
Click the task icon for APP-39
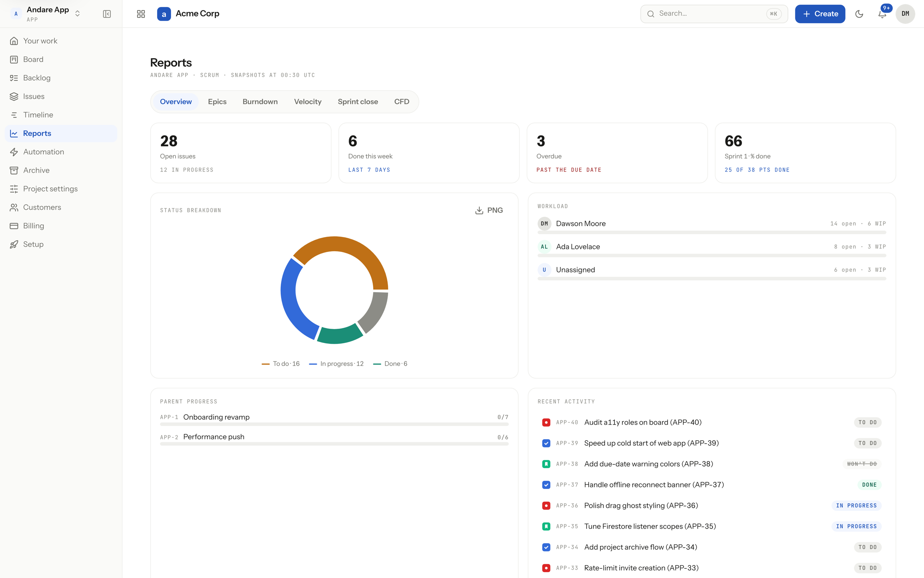point(546,443)
